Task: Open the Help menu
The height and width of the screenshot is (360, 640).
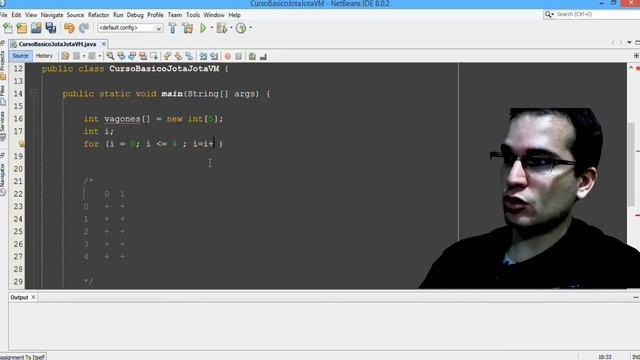Action: (x=234, y=15)
